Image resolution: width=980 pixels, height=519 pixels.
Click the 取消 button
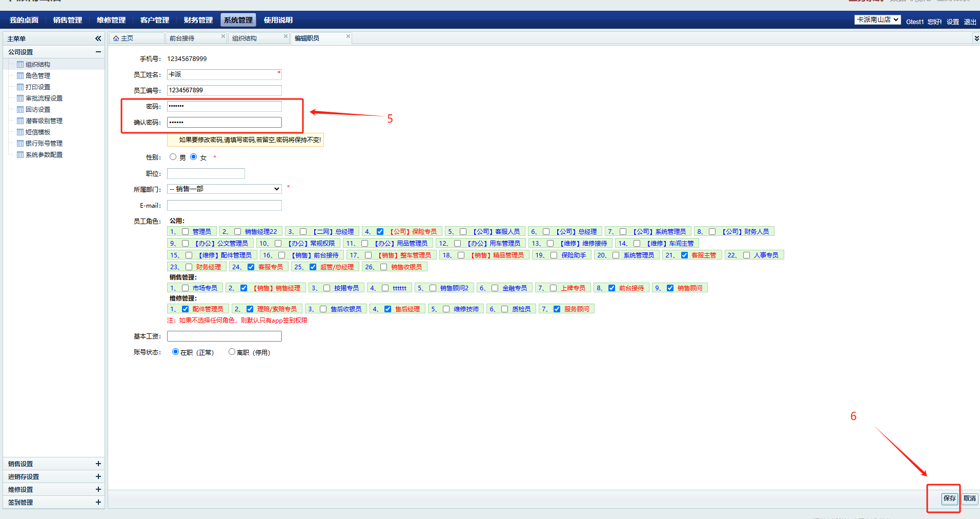969,498
